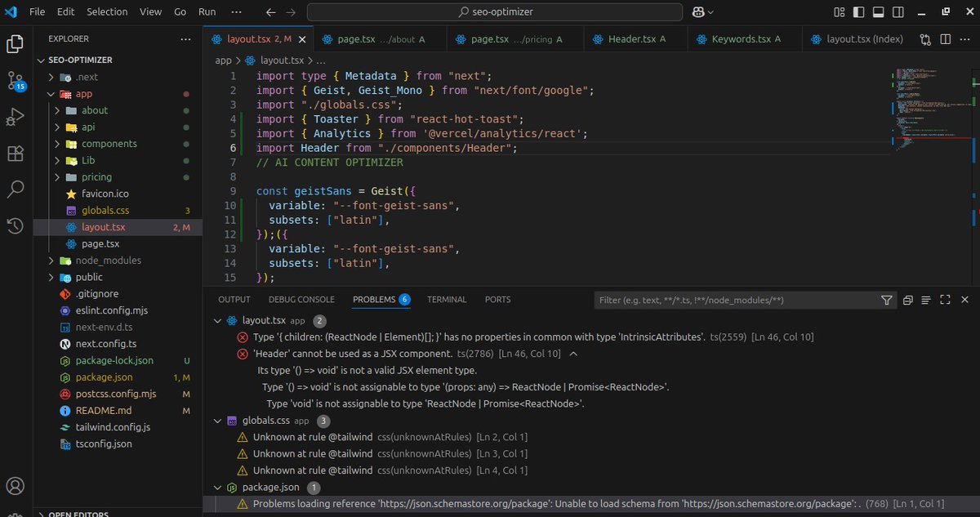Expand the node_modules folder
The width and height of the screenshot is (980, 517).
coord(52,261)
